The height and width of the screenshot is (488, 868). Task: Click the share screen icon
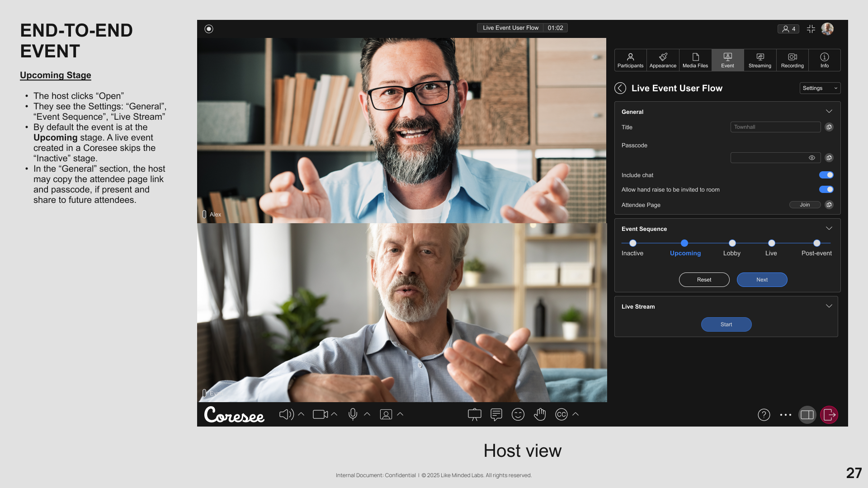[474, 414]
